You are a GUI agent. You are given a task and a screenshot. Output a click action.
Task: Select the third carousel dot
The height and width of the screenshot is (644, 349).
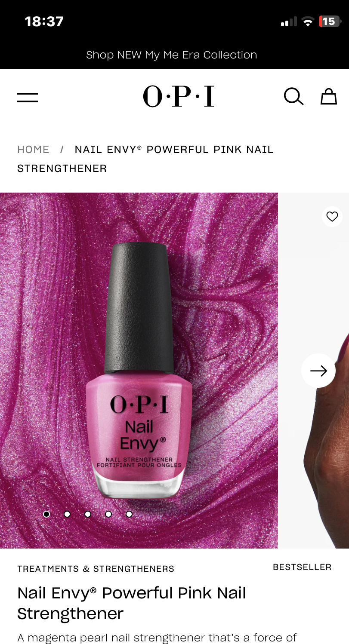[x=88, y=514]
